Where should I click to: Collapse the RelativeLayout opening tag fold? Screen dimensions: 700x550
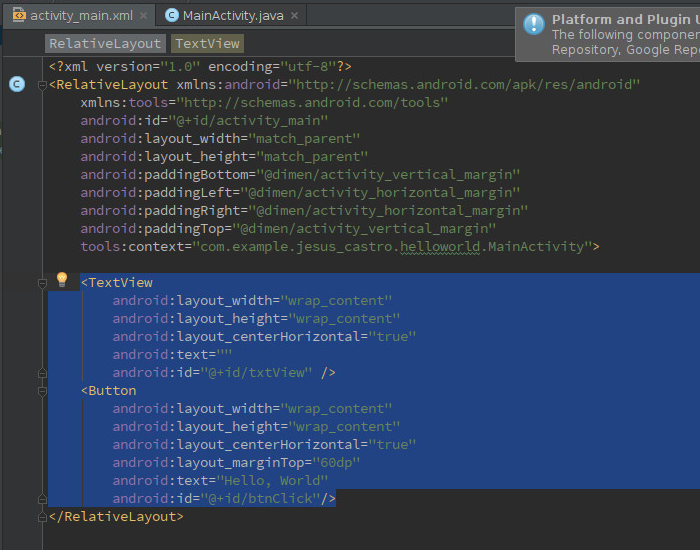pos(42,85)
